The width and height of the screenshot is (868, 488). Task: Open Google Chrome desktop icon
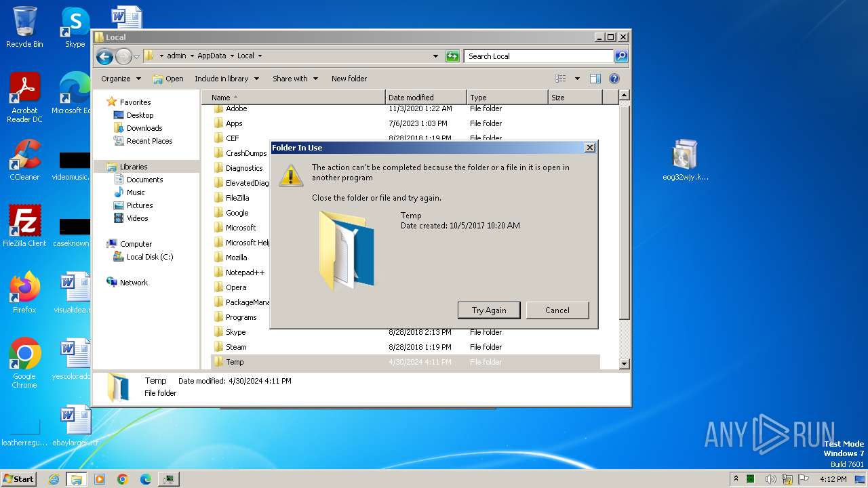coord(24,363)
